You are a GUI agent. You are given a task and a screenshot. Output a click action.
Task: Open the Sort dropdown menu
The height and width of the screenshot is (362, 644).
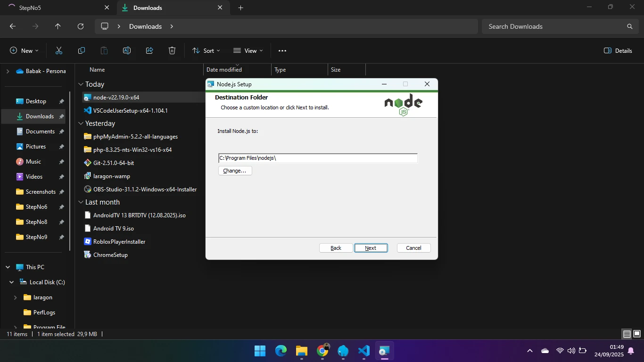[206, 50]
